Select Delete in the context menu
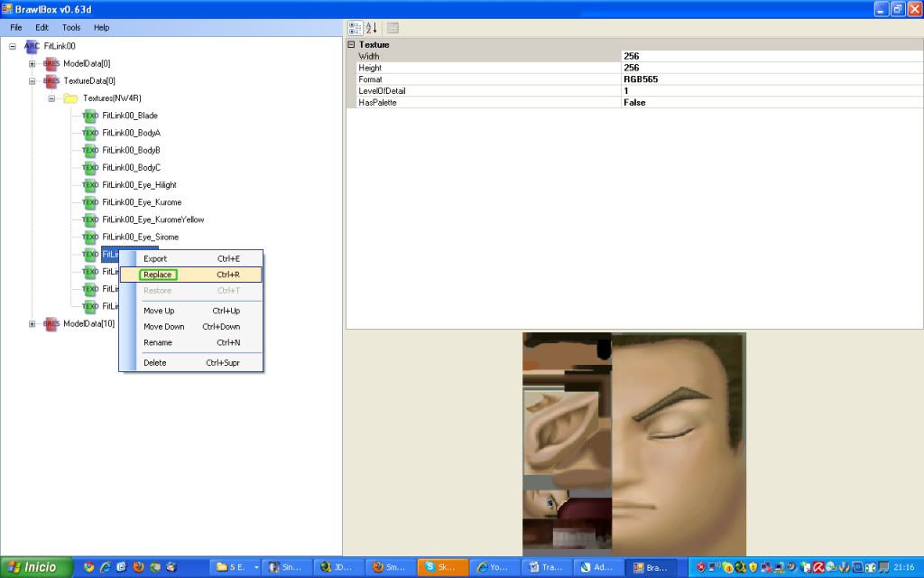This screenshot has width=924, height=578. point(155,362)
